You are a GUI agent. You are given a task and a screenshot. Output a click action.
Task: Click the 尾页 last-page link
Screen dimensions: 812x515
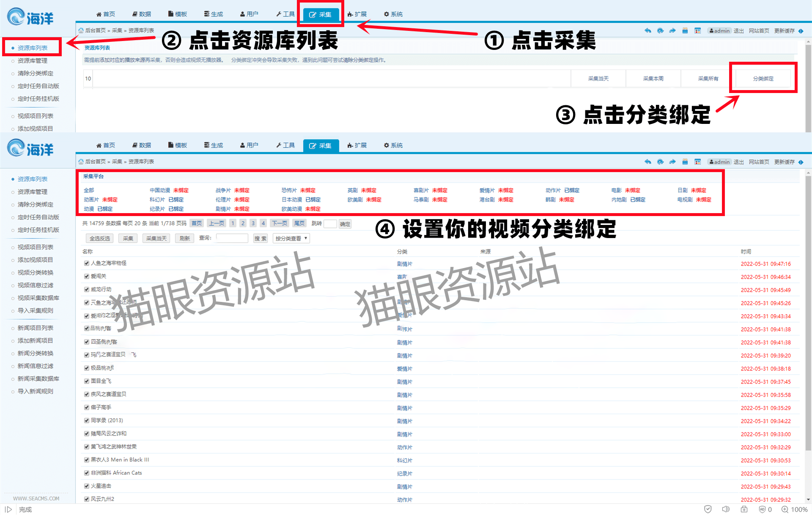pyautogui.click(x=299, y=223)
